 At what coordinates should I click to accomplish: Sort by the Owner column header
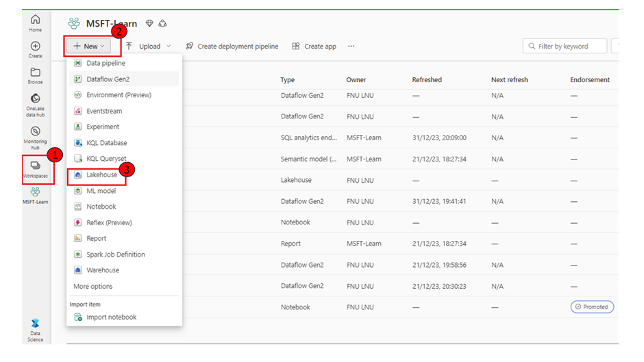356,79
